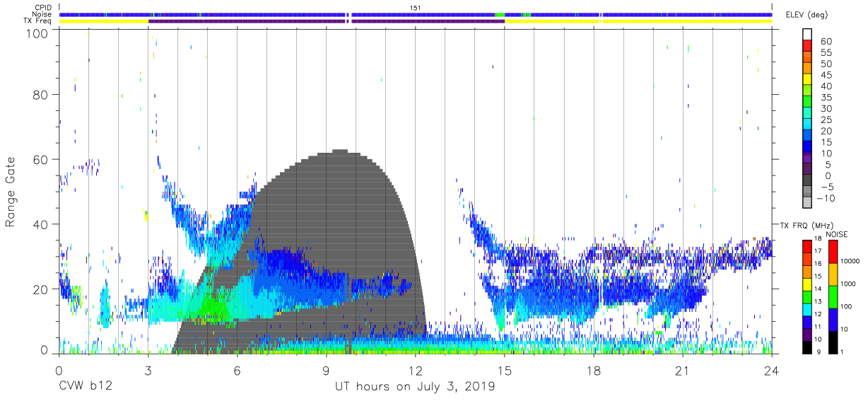Click the TX Freq row label
This screenshot has height=401, width=868.
point(39,21)
